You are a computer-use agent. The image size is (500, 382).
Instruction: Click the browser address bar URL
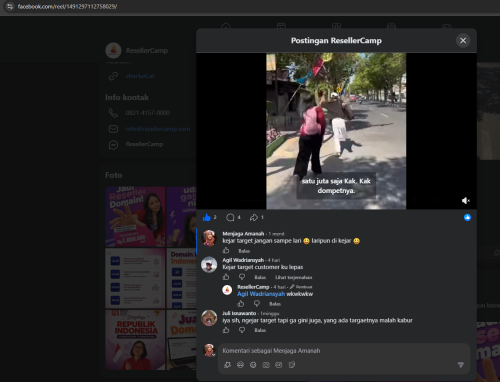coord(67,6)
